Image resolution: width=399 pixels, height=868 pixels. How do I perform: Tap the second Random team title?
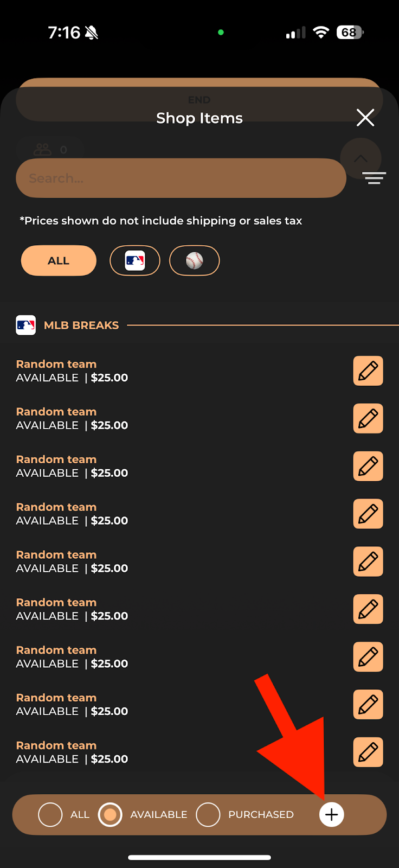click(x=56, y=412)
